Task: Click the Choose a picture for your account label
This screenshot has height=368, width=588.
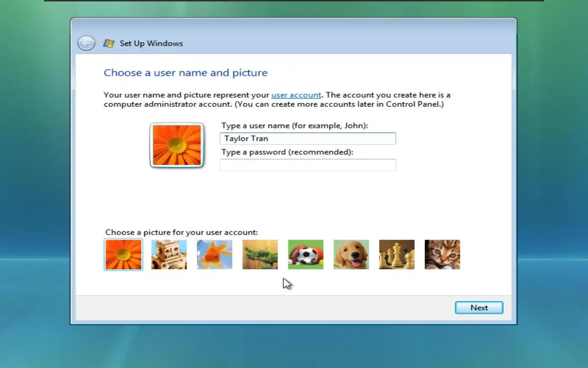Action: pos(181,232)
